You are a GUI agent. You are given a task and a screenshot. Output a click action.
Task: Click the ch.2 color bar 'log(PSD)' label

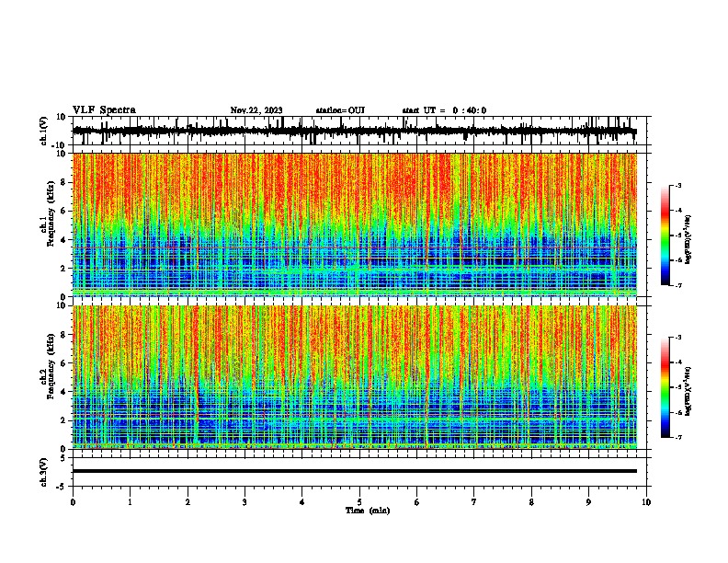coord(688,392)
